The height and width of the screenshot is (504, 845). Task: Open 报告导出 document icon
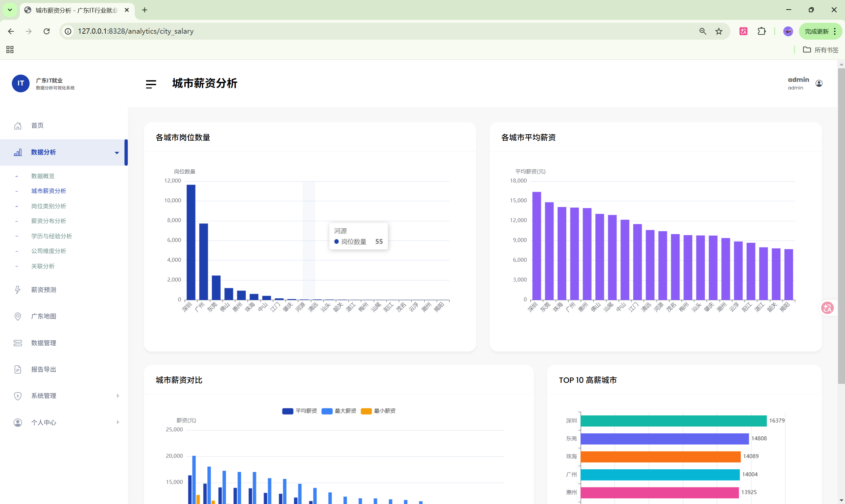(18, 370)
